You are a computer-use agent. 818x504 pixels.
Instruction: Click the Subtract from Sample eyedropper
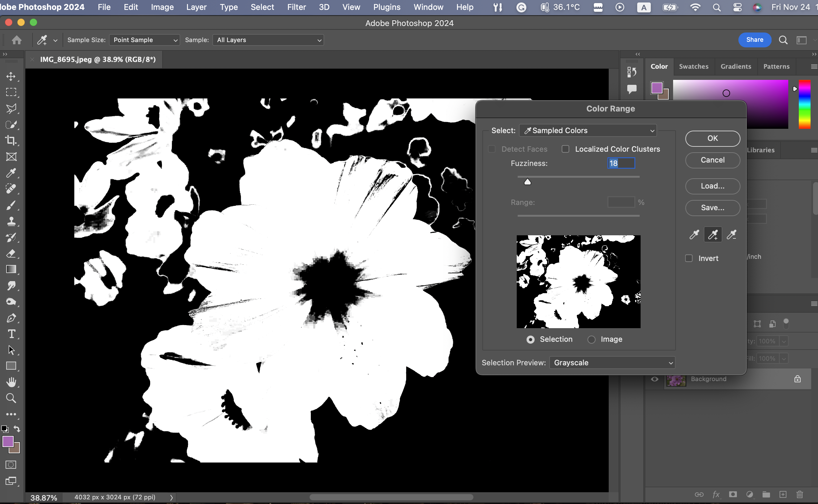[x=731, y=235]
